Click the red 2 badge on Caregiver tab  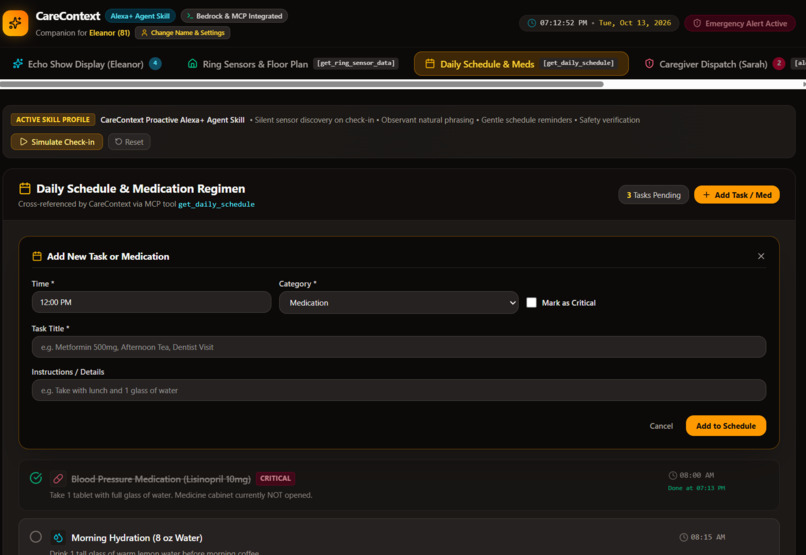pyautogui.click(x=779, y=64)
